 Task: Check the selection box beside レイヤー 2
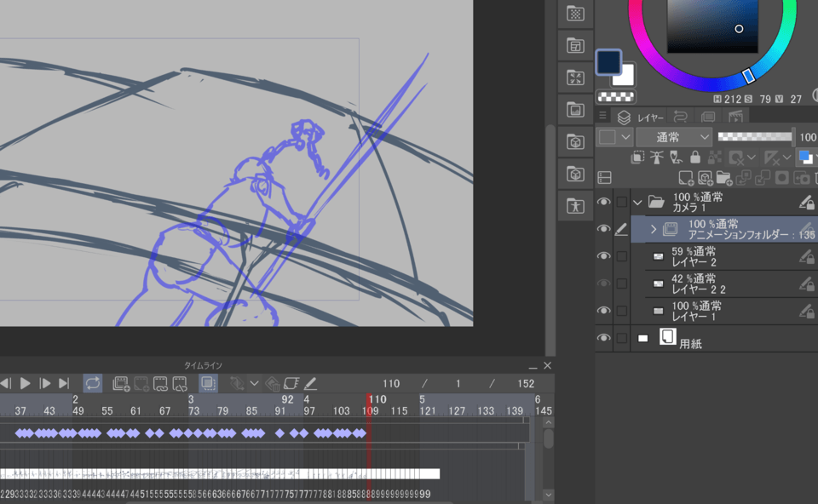621,256
